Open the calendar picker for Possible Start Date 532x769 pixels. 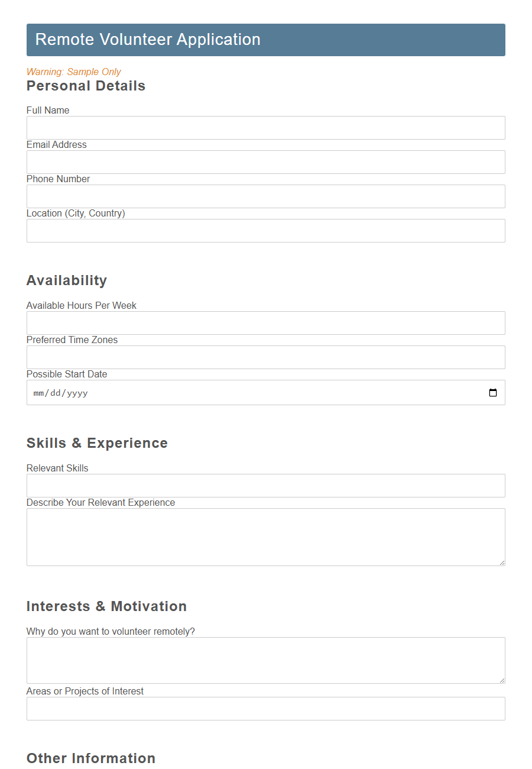coord(493,392)
